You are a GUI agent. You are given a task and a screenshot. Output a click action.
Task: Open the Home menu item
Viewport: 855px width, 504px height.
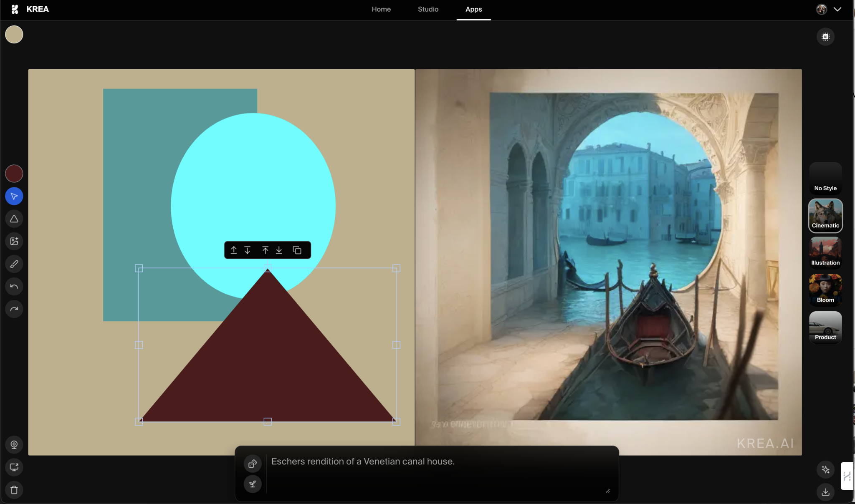coord(381,9)
